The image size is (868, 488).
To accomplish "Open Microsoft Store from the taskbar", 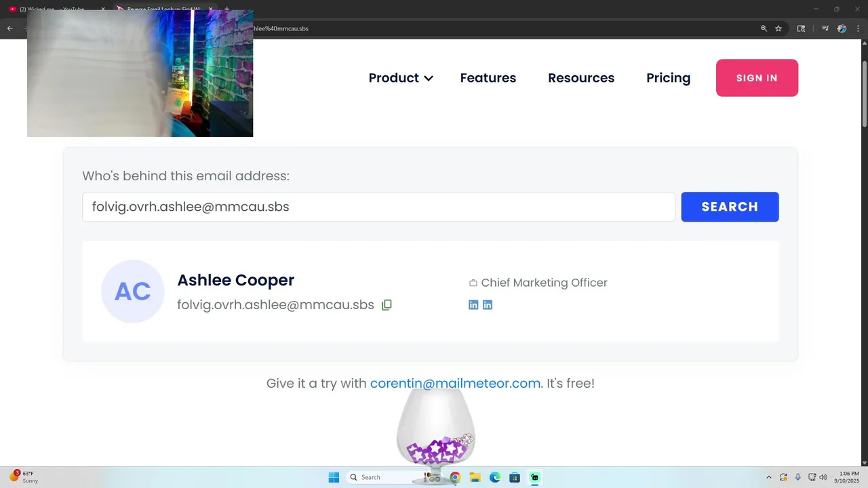I will pyautogui.click(x=515, y=477).
